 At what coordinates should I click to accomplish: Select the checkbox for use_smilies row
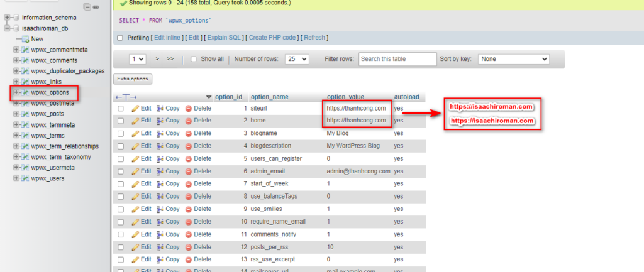tap(121, 209)
